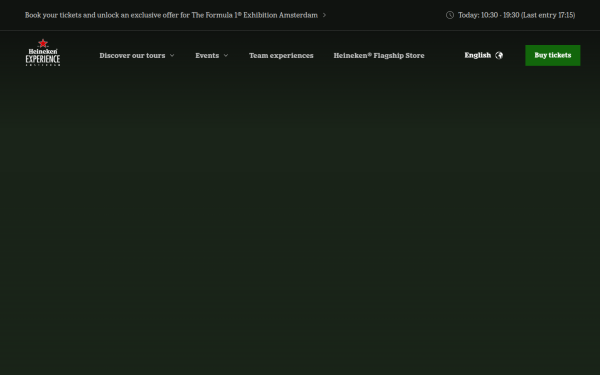600x375 pixels.
Task: Expand the Discover our tours chevron
Action: click(x=172, y=55)
